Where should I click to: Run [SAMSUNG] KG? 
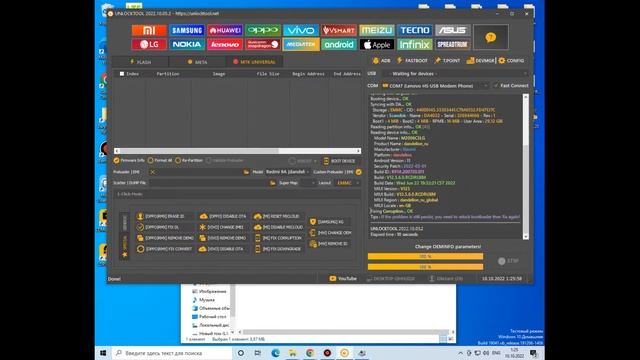click(331, 222)
